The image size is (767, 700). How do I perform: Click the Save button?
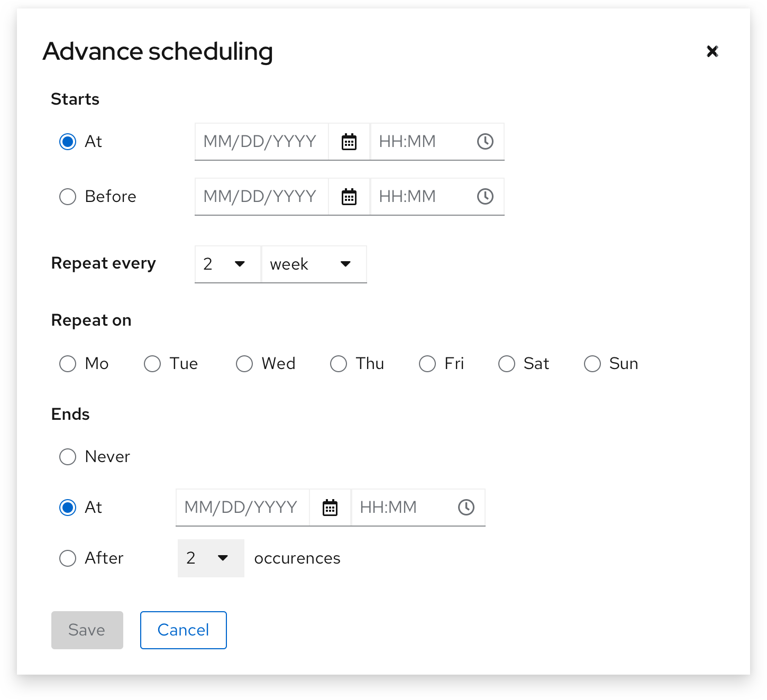pos(87,630)
